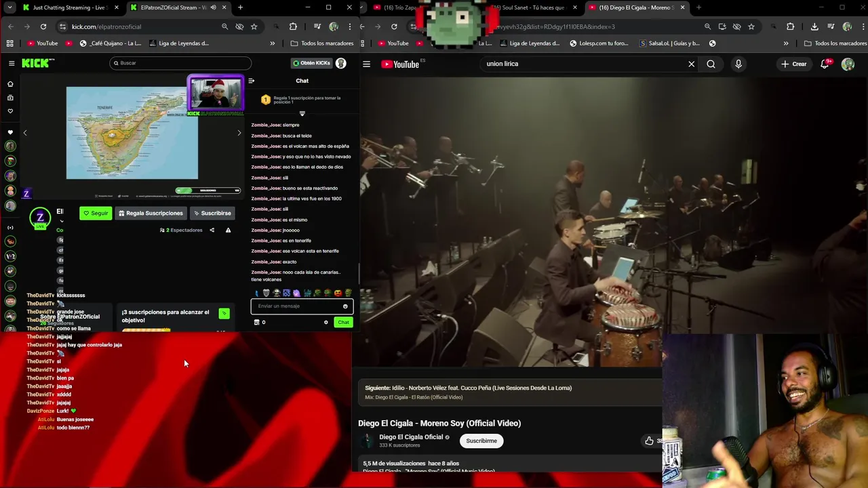Click YouTube search magnifier button

pyautogui.click(x=711, y=64)
